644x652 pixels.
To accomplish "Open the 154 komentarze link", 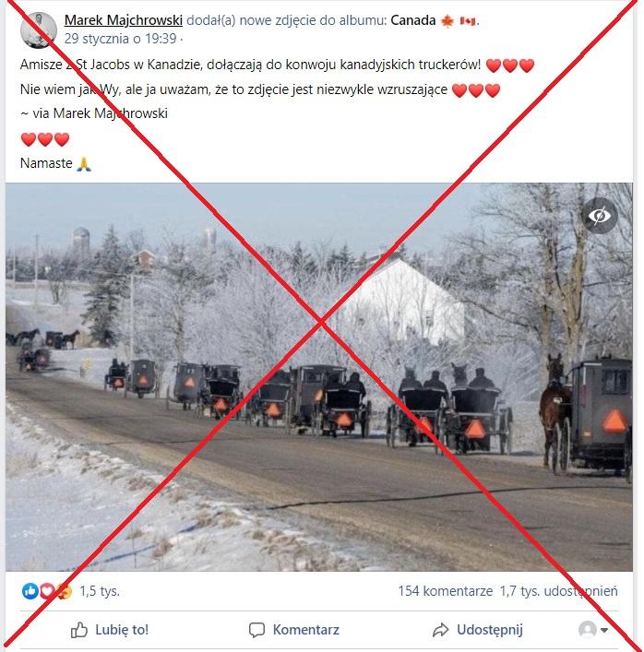I will coord(445,591).
